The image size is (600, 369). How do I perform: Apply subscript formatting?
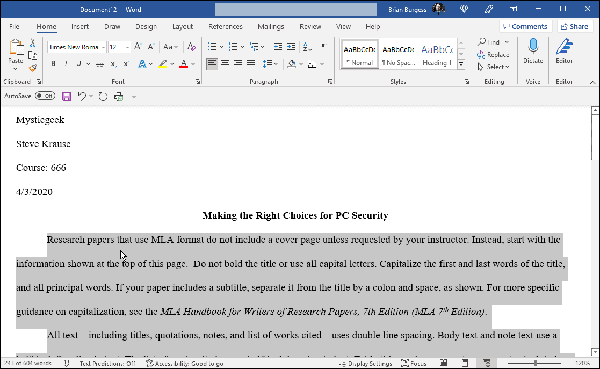pyautogui.click(x=113, y=64)
